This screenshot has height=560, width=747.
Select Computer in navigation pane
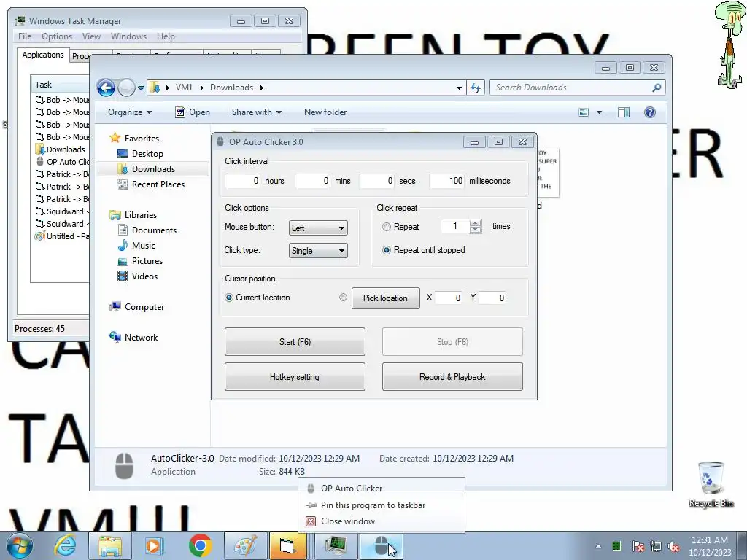pos(144,307)
